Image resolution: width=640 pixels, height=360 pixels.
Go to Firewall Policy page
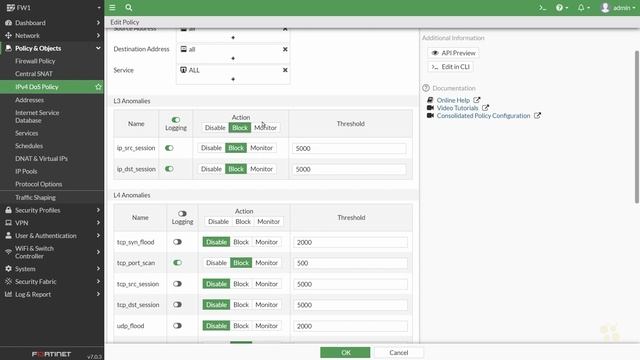point(35,61)
